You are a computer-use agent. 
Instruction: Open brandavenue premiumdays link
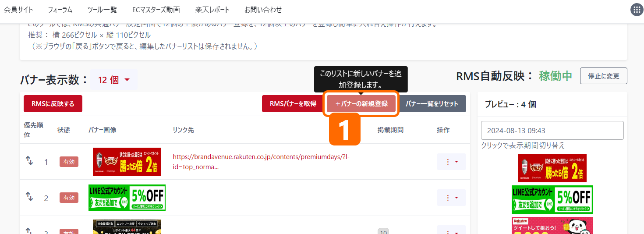point(261,162)
